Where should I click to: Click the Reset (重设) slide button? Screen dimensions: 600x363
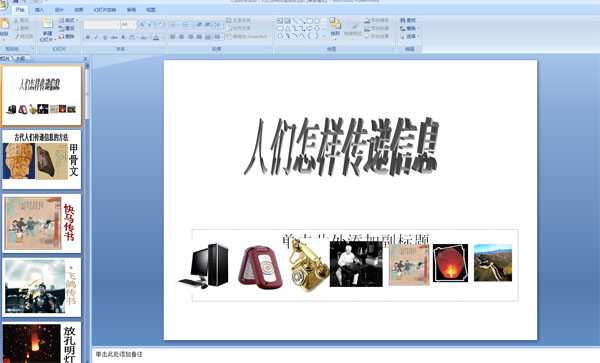pos(67,28)
